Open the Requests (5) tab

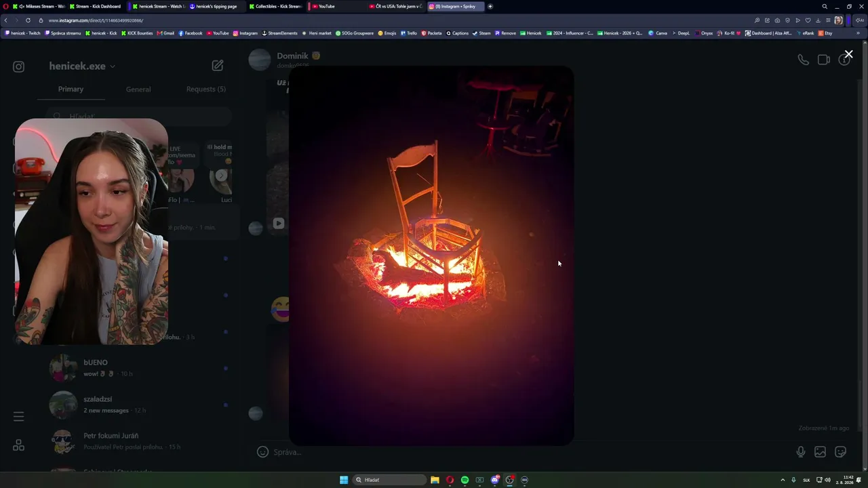(206, 89)
